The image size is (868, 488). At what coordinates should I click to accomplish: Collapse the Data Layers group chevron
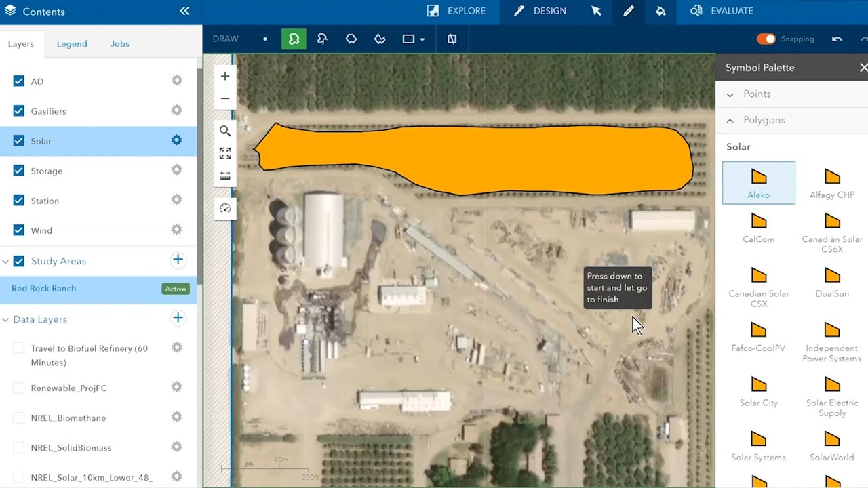pos(5,319)
